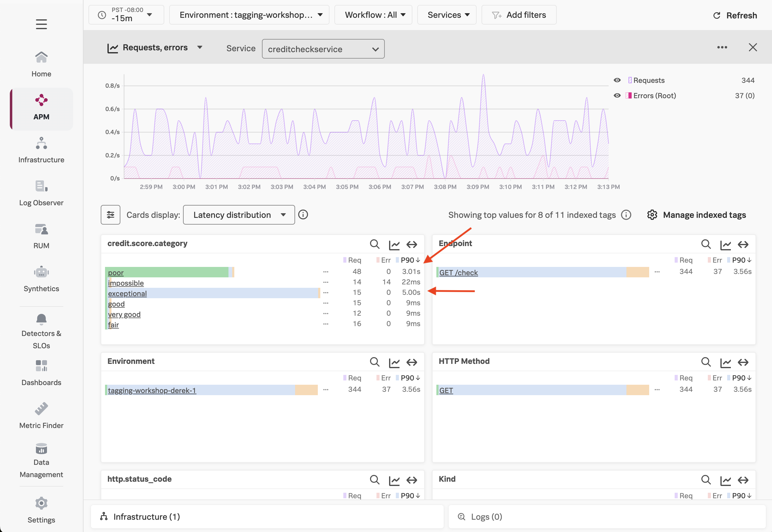The image size is (772, 532).
Task: Open the display settings filter icon beside Cards display
Action: [x=111, y=215]
